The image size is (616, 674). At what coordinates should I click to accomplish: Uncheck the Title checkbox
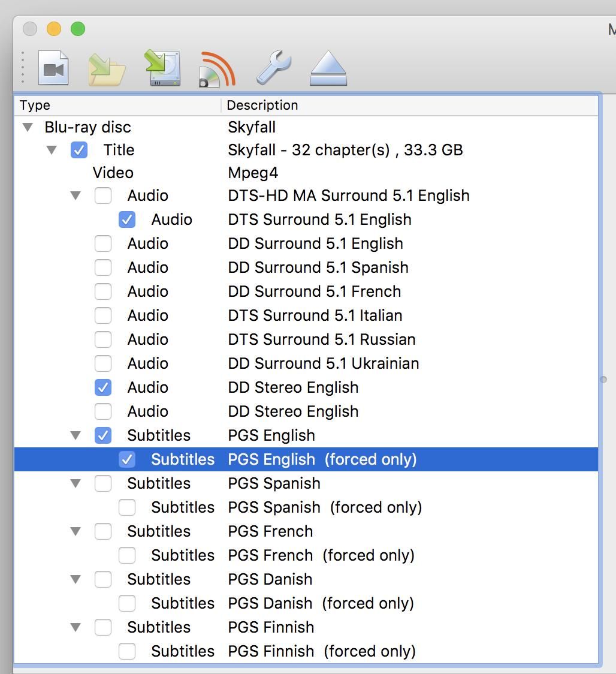click(x=79, y=150)
